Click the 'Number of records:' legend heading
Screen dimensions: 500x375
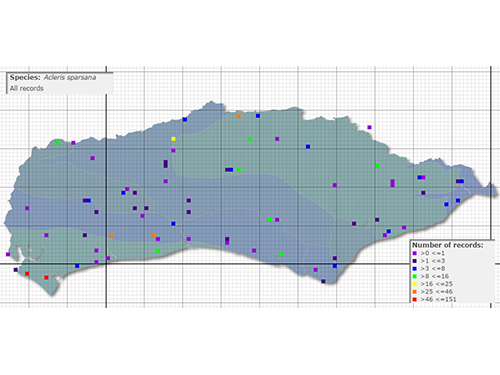pos(447,245)
